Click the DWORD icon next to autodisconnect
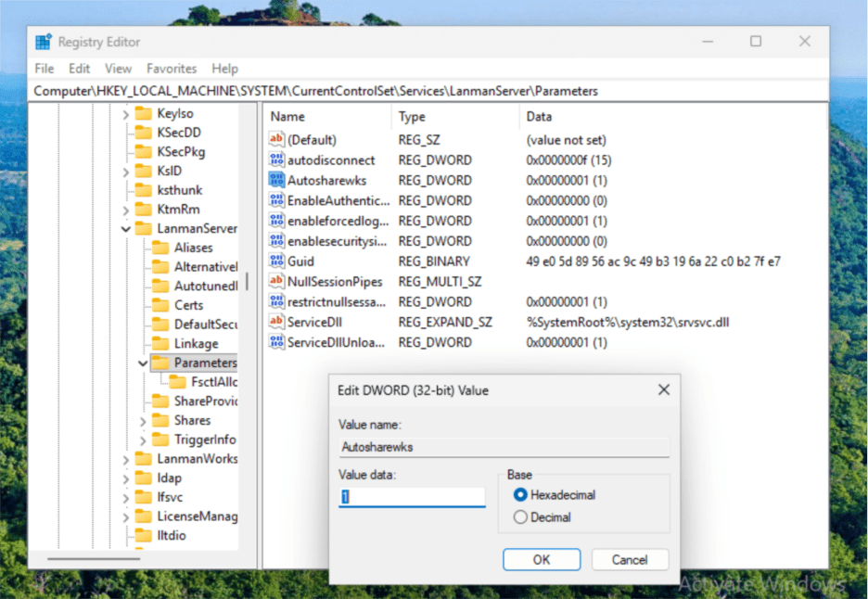 276,159
